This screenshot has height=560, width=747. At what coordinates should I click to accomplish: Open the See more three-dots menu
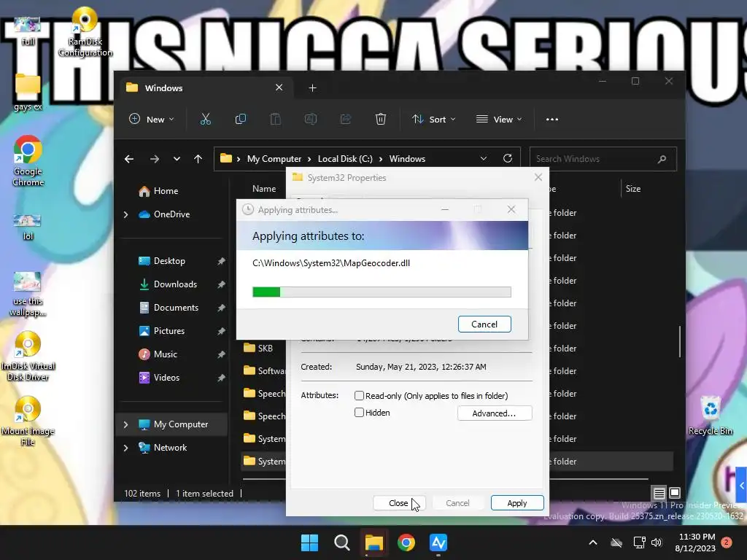point(552,119)
